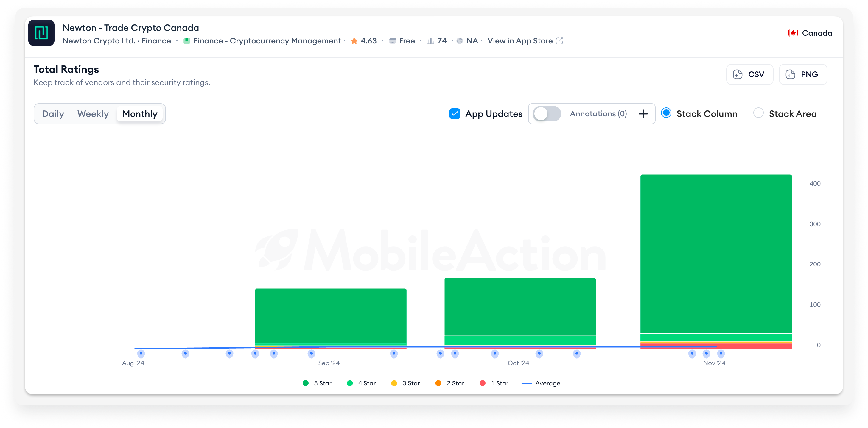Add a new annotation with the plus icon

(x=643, y=114)
